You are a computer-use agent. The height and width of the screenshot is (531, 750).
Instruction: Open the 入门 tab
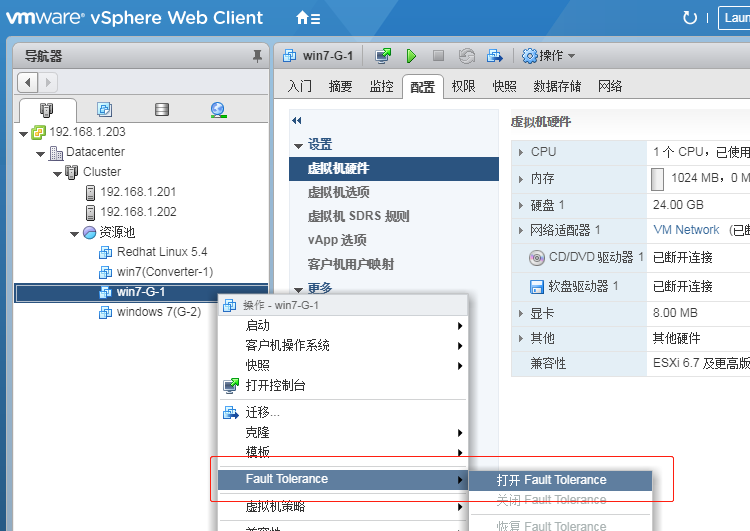click(x=299, y=87)
